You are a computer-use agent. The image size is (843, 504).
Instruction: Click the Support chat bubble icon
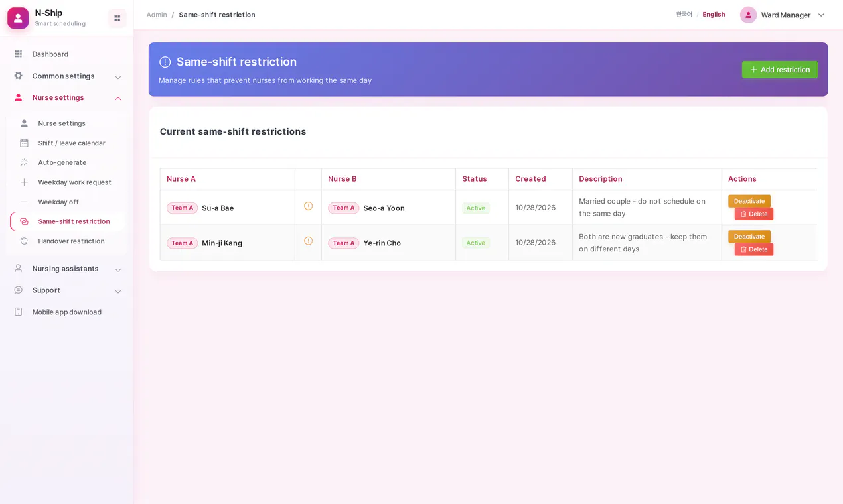click(x=19, y=290)
